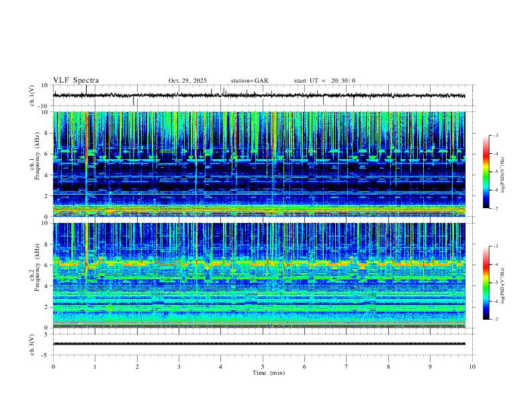532x411 pixels.
Task: Click the "VLF Spectra" plot title
Action: (76, 81)
